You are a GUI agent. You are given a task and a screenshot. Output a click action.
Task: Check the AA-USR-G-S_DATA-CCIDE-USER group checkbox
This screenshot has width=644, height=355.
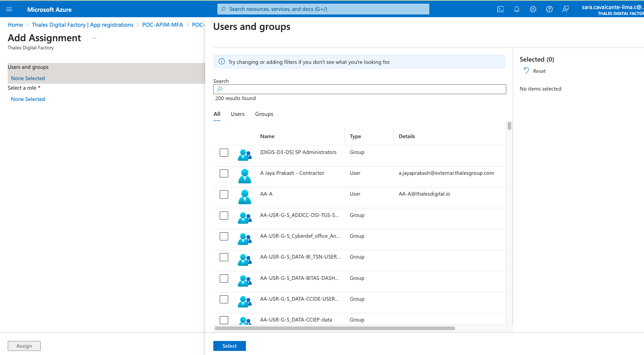(224, 299)
